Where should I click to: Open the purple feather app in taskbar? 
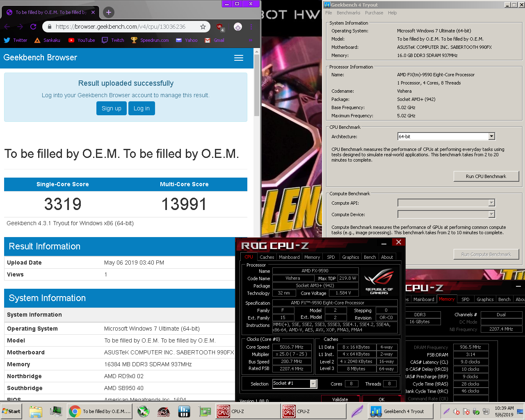pos(357,411)
